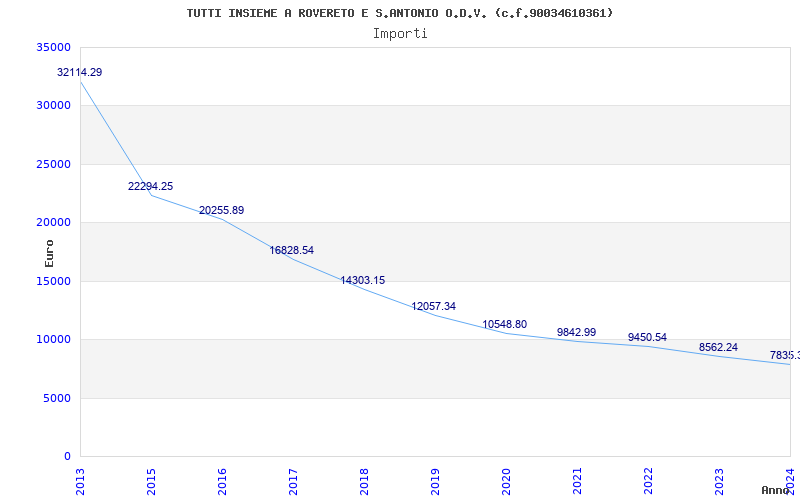Screen dimensions: 800x500
Task: Select the 10548.80 data label
Action: tap(505, 324)
